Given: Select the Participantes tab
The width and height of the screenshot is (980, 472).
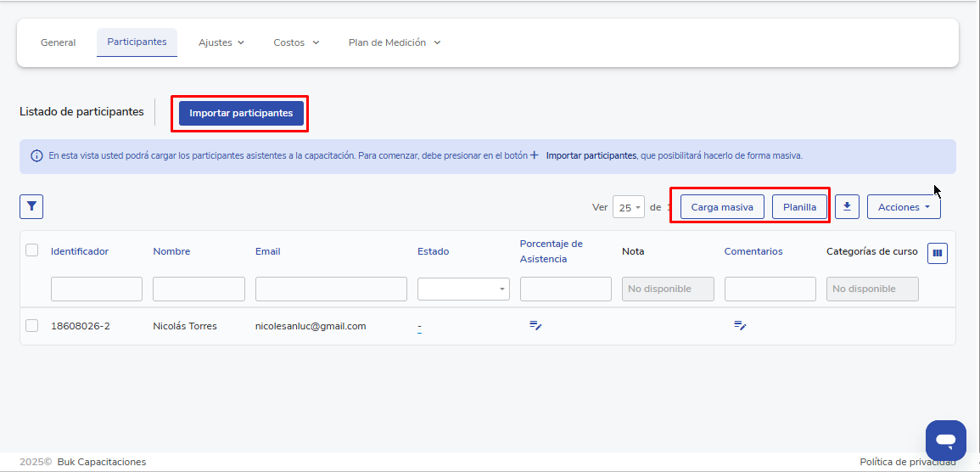Looking at the screenshot, I should [x=137, y=42].
